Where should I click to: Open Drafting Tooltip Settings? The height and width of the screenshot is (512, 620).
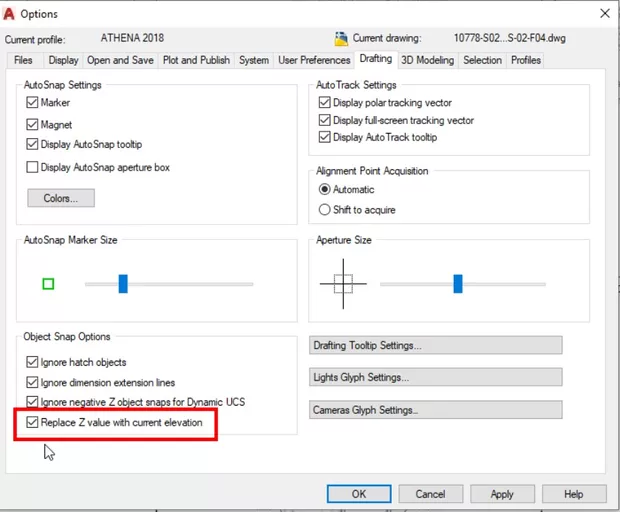[x=436, y=345]
